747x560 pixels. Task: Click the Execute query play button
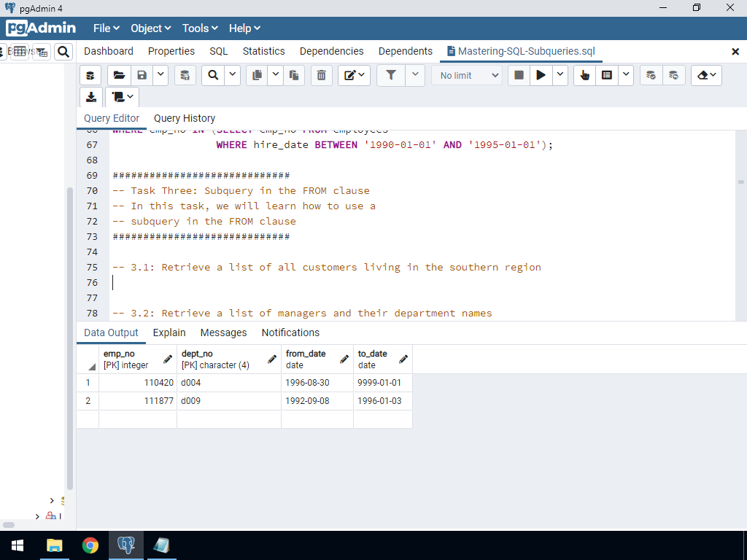click(541, 75)
